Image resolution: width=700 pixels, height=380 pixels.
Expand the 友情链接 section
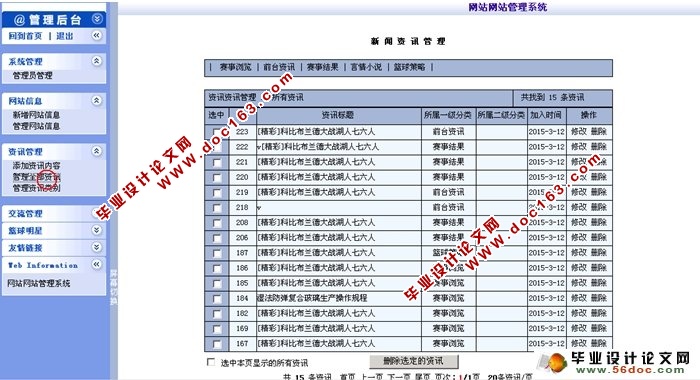(x=97, y=247)
